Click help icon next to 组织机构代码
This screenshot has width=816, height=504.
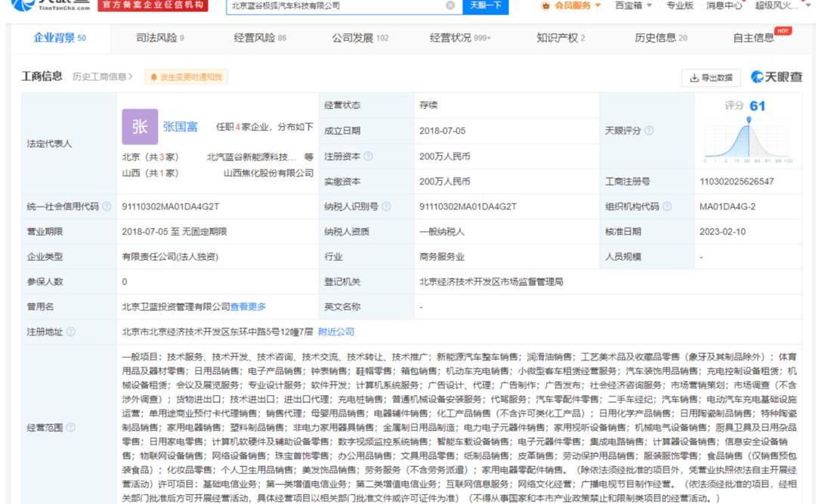[x=666, y=206]
